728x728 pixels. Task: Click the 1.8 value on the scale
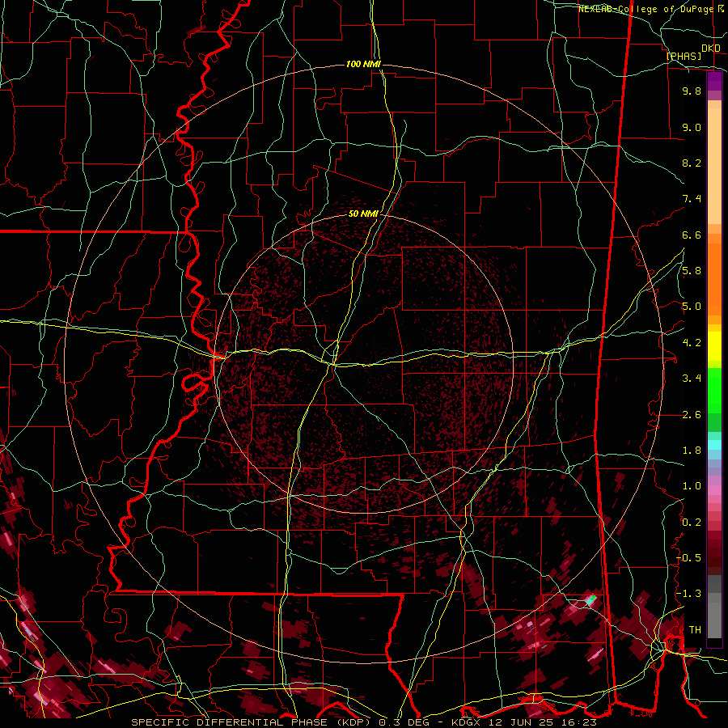(692, 451)
